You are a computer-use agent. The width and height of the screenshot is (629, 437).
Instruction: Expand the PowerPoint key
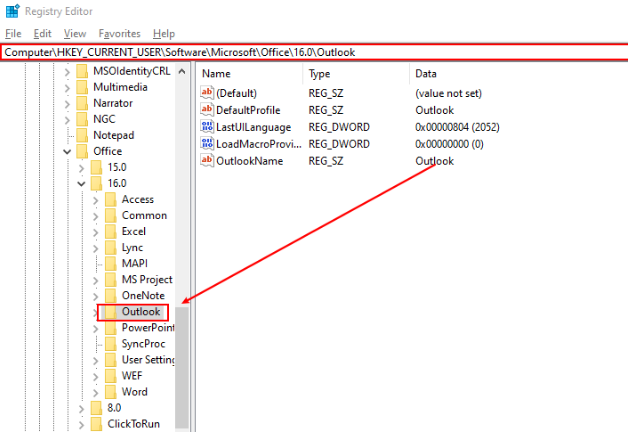tap(95, 329)
